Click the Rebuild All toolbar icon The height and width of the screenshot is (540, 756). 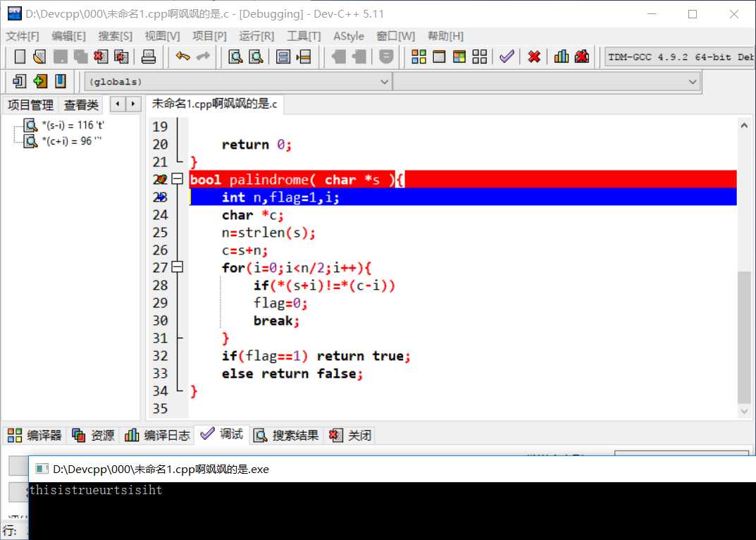coord(480,57)
